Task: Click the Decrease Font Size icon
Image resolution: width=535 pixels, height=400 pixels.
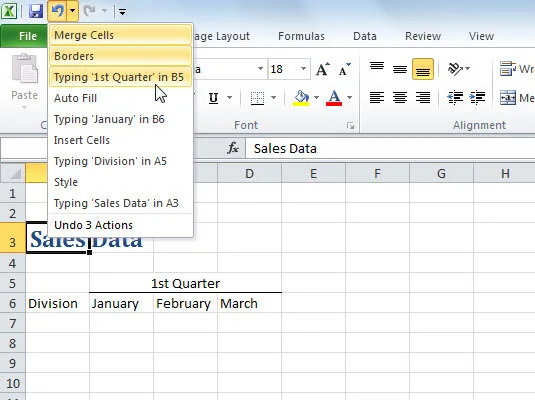Action: click(344, 69)
